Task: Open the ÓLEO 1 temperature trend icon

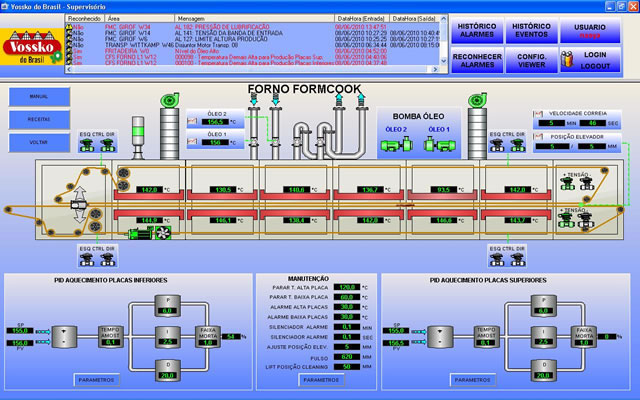Action: (192, 142)
